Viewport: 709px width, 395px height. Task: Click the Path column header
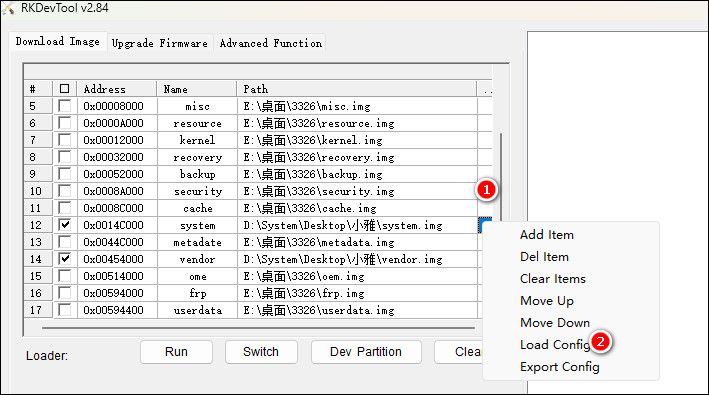[357, 89]
